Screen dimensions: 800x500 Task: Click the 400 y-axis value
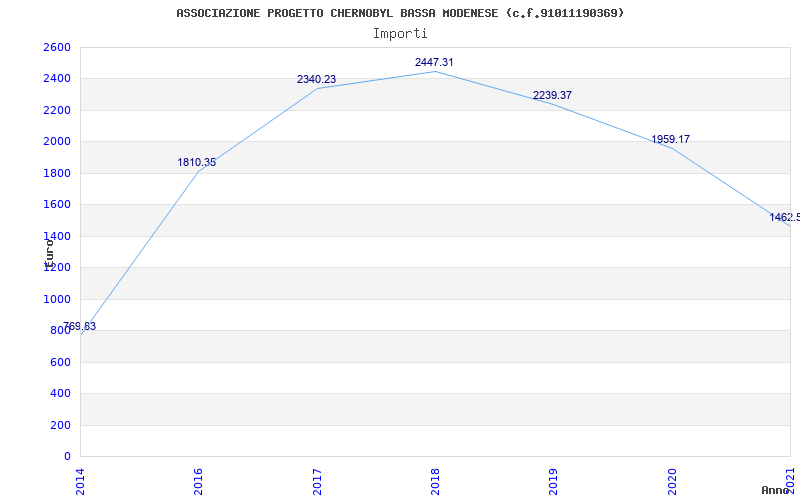pyautogui.click(x=60, y=394)
